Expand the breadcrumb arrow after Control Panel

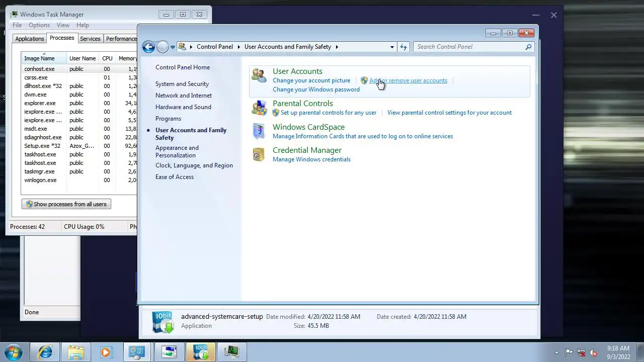[239, 47]
